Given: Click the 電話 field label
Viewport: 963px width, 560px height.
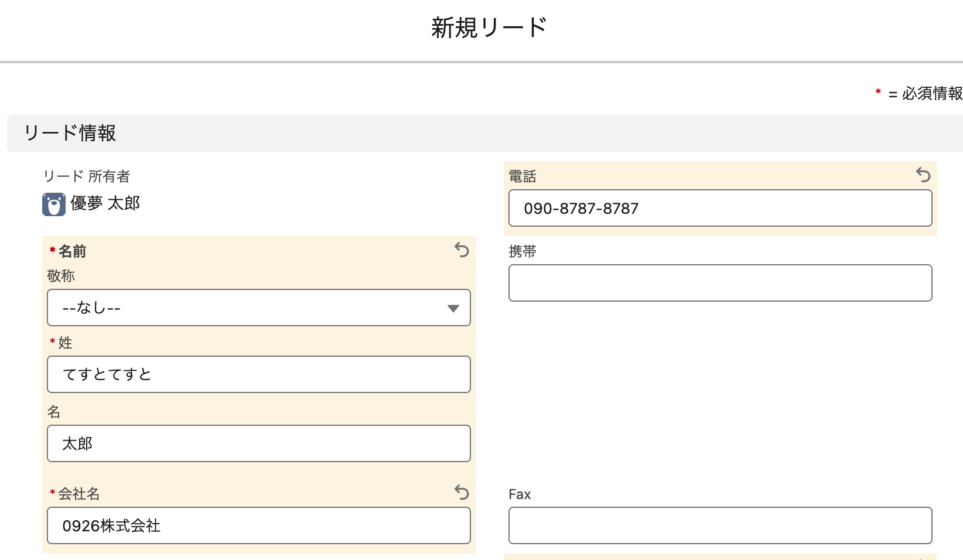Looking at the screenshot, I should point(523,176).
